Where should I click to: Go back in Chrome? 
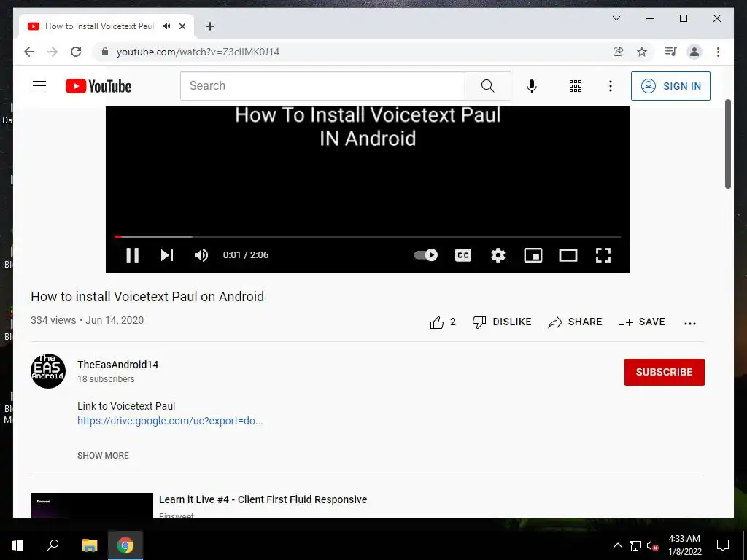click(x=29, y=52)
